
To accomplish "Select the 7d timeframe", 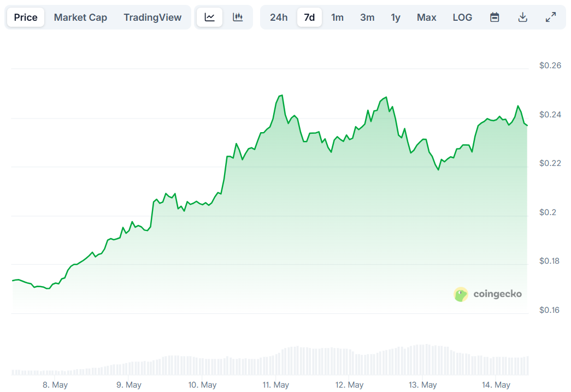I will [x=309, y=17].
